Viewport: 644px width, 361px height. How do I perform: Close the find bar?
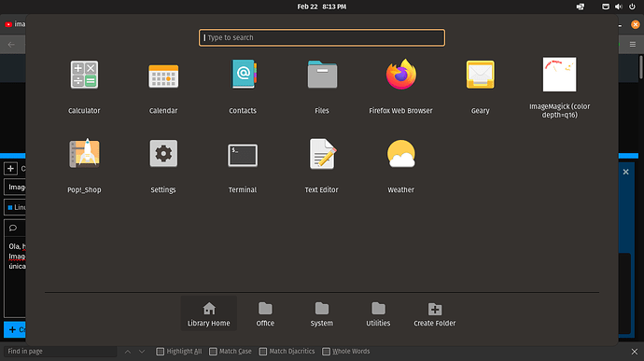point(635,351)
